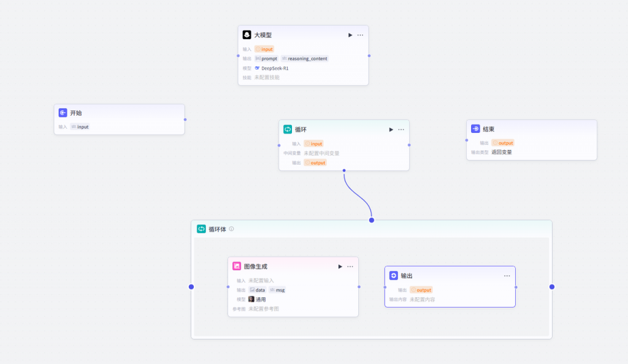Viewport: 628px width, 364px height.
Task: Open the 循环 node more options menu
Action: 401,129
